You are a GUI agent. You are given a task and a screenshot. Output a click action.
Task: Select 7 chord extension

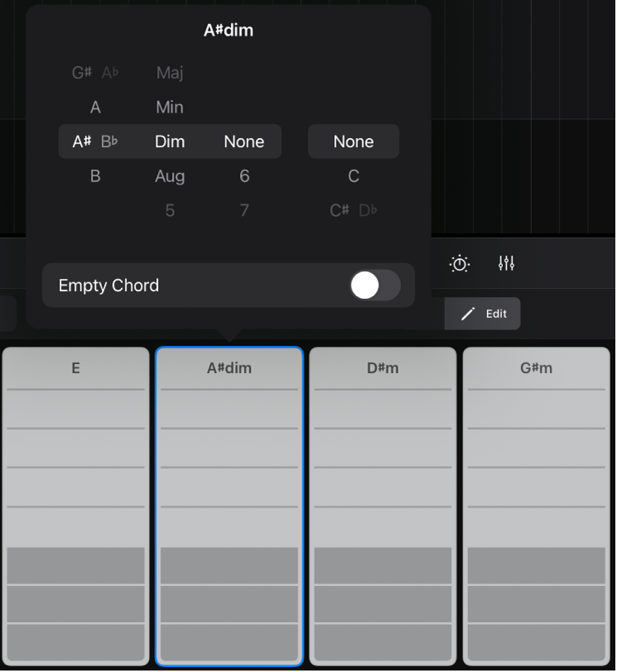tap(244, 210)
